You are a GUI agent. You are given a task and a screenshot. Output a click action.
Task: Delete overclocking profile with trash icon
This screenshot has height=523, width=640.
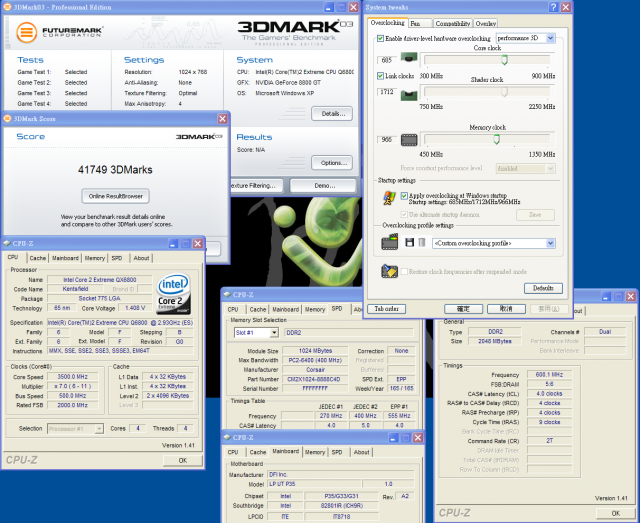click(422, 243)
